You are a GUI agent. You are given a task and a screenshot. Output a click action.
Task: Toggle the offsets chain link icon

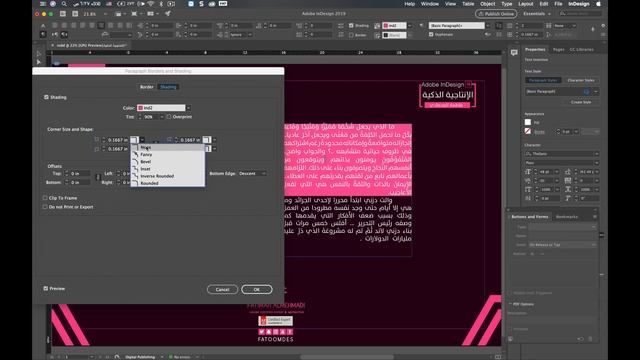[98, 178]
